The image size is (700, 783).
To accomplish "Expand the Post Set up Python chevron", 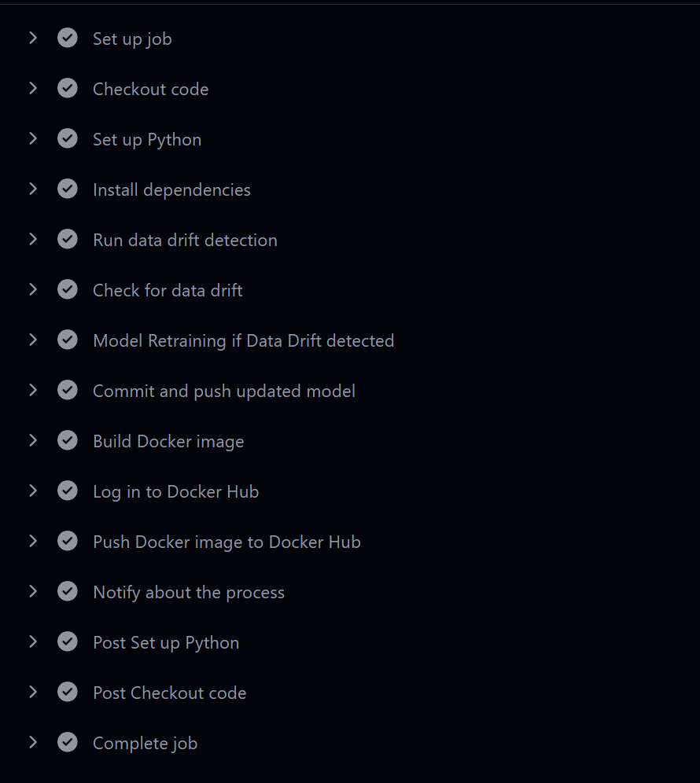I will [x=33, y=641].
